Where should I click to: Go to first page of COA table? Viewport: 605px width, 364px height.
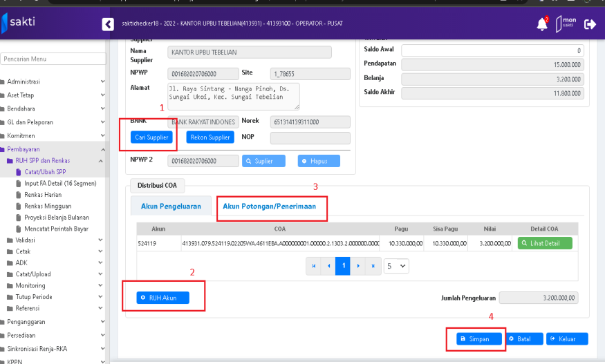tap(315, 265)
